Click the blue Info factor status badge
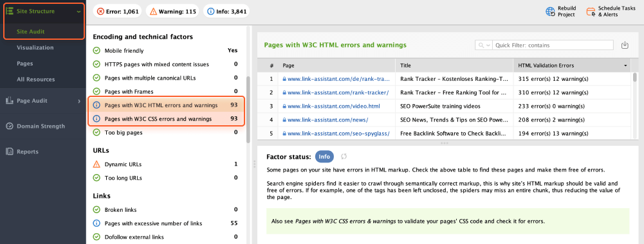The width and height of the screenshot is (644, 244). pyautogui.click(x=324, y=156)
